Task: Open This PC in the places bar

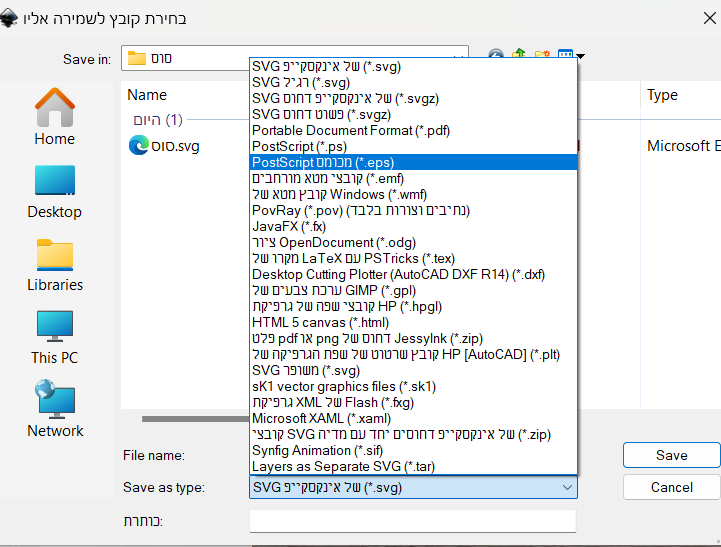Action: pos(55,338)
